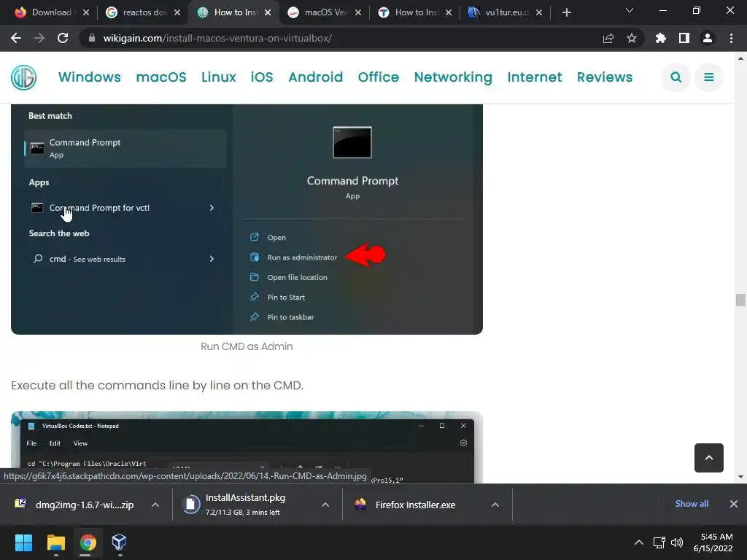Switch to the How to Ins tab with T icon
Screen dimensions: 747x560
pos(410,12)
